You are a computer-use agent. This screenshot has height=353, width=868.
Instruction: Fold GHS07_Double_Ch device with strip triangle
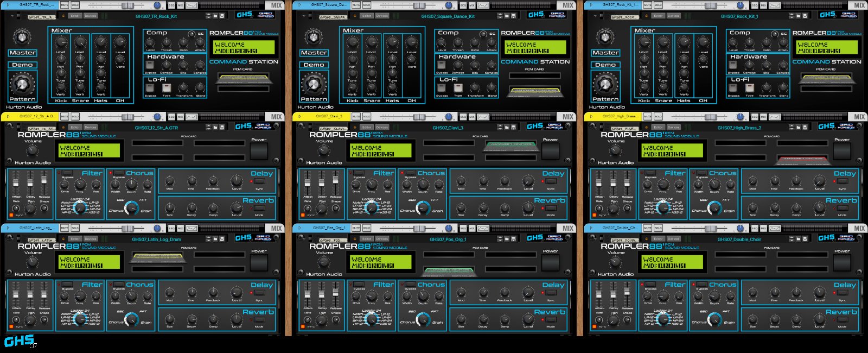[591, 228]
